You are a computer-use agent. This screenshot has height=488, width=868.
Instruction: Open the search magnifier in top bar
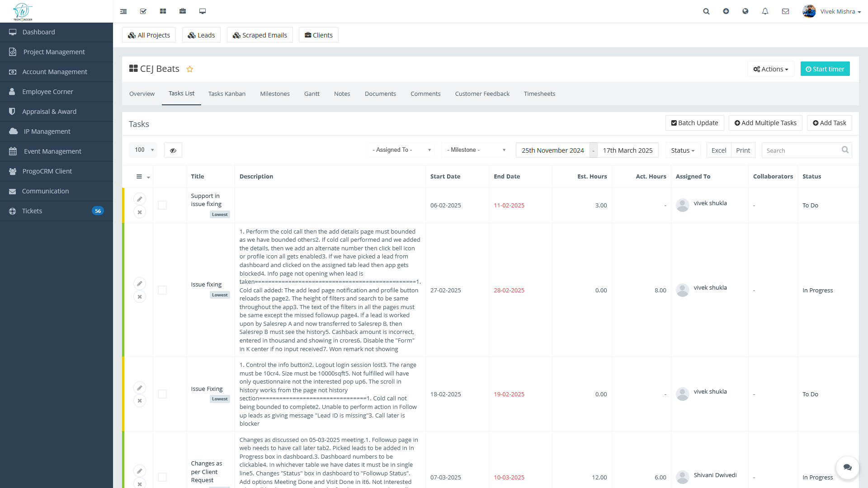[x=706, y=11]
